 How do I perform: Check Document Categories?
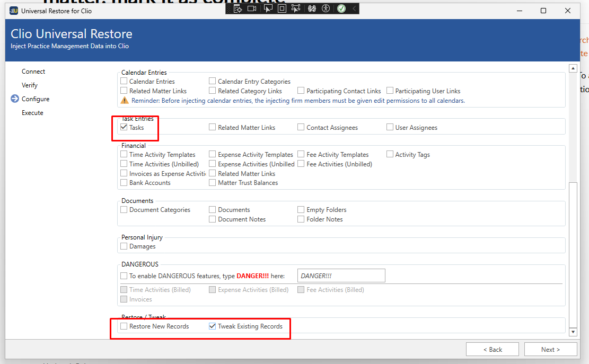coord(124,209)
